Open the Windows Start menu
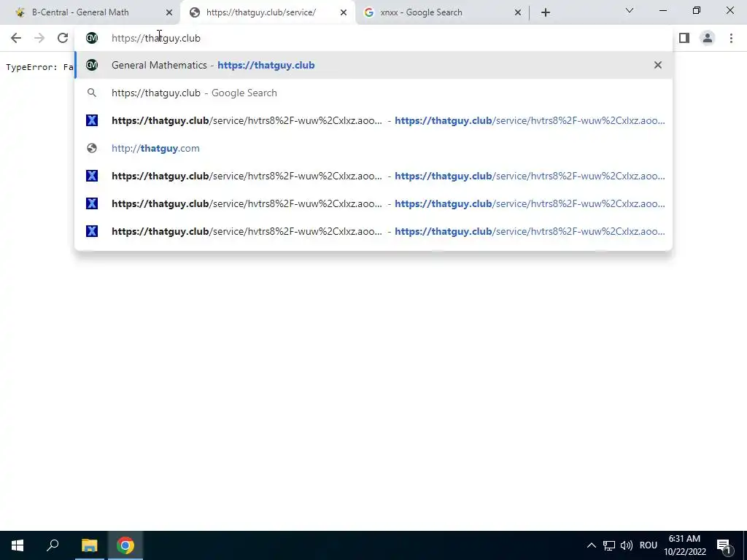This screenshot has width=747, height=560. 18,545
